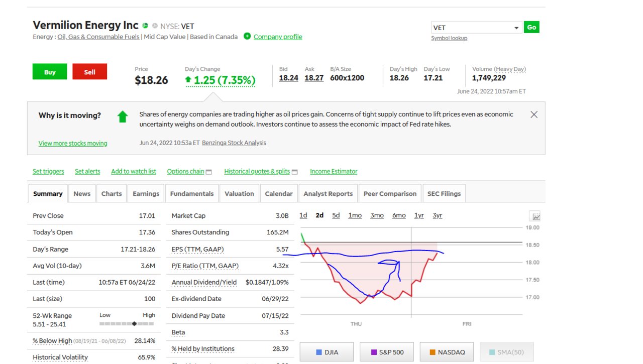The image size is (643, 364).
Task: Click the Set triggers link
Action: (48, 171)
